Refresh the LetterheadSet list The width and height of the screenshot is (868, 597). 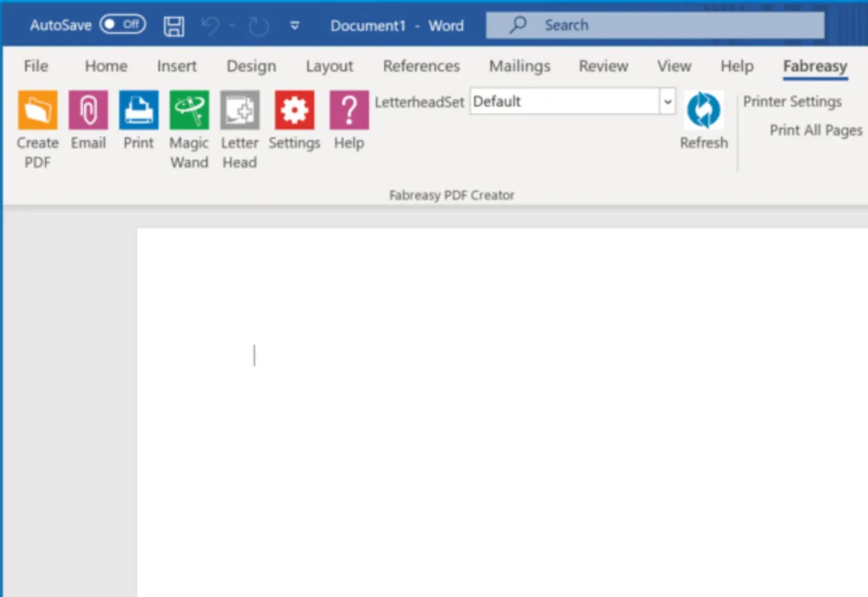pos(702,111)
